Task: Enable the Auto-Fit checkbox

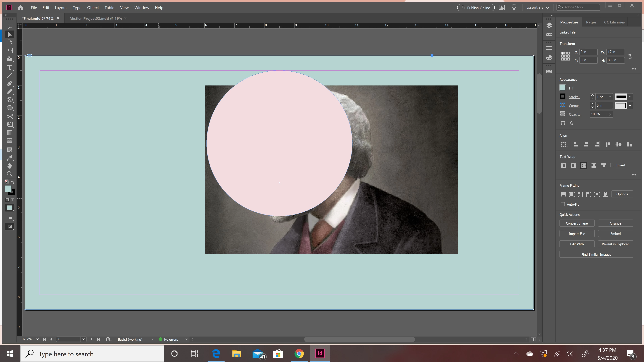Action: coord(563,204)
